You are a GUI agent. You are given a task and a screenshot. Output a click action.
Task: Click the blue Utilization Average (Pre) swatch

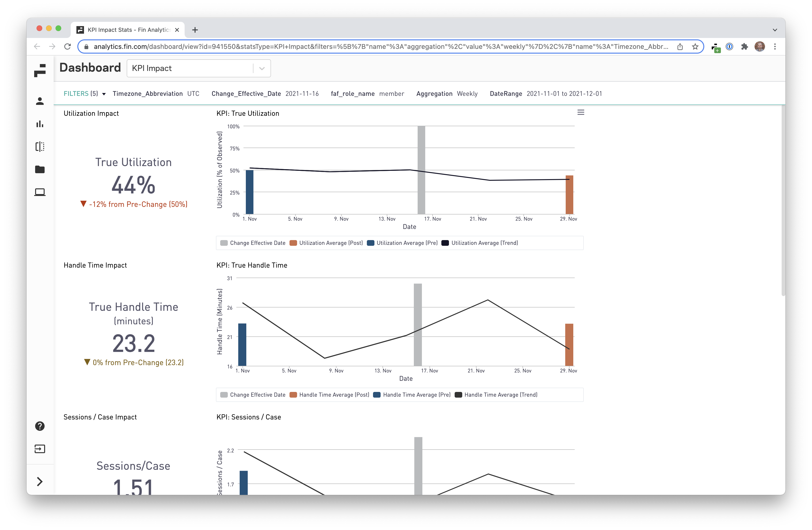[370, 243]
